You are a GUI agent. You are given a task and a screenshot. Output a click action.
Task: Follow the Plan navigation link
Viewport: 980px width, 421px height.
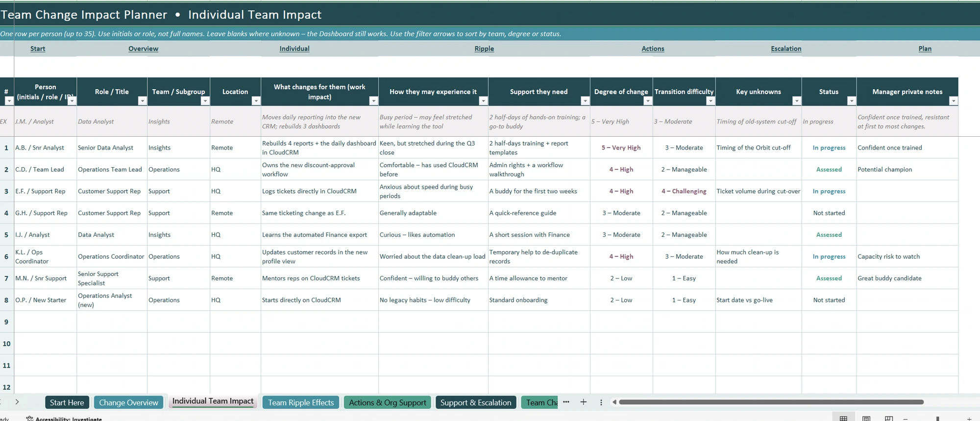[925, 49]
